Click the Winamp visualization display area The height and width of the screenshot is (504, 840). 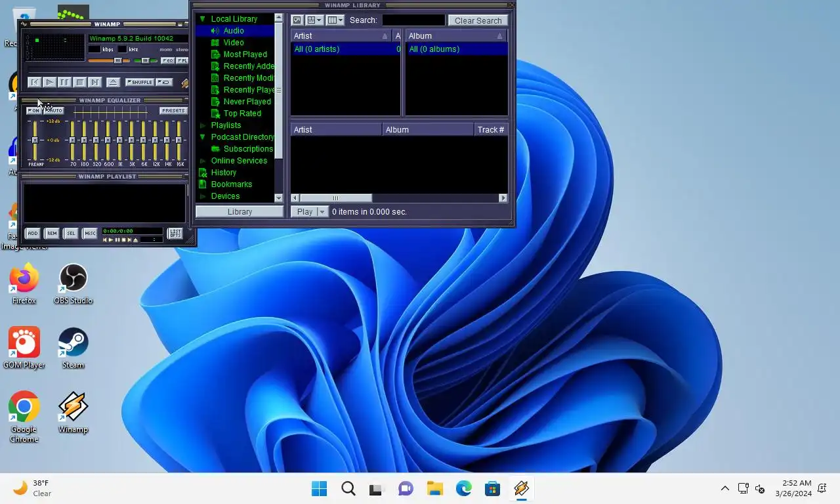pos(55,47)
